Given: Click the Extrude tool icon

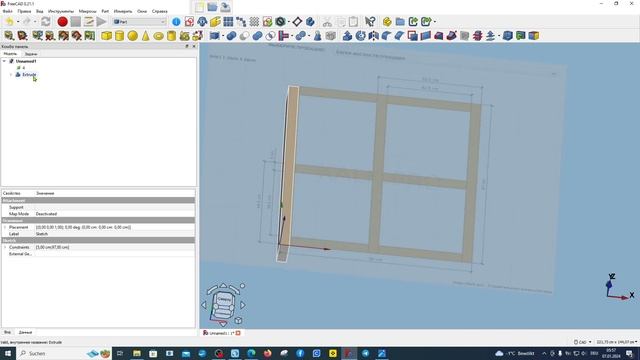Looking at the screenshot, I should pos(347,36).
